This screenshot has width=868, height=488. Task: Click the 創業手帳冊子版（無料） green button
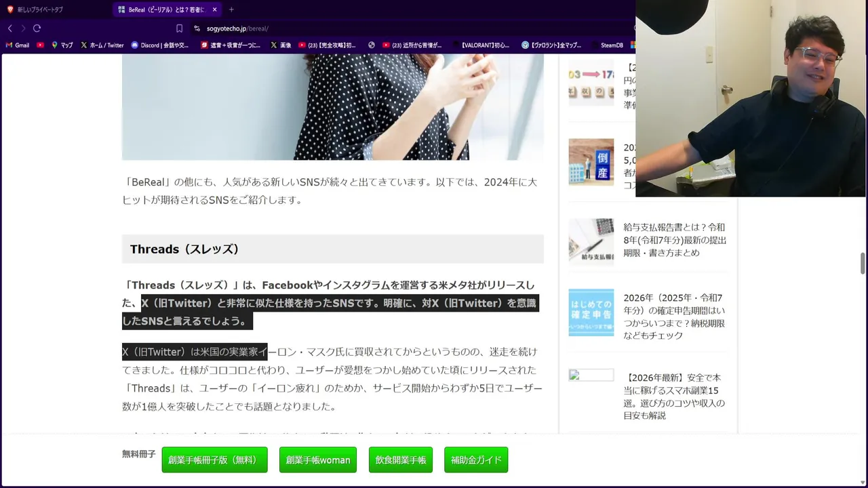coord(214,460)
